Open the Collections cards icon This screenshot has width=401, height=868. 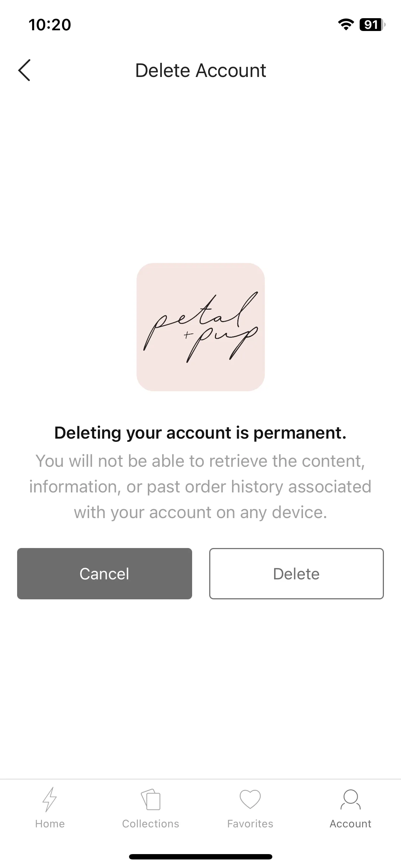151,799
